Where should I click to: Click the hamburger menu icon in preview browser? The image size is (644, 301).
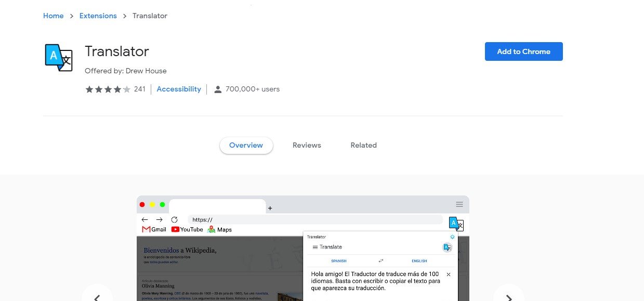459,204
